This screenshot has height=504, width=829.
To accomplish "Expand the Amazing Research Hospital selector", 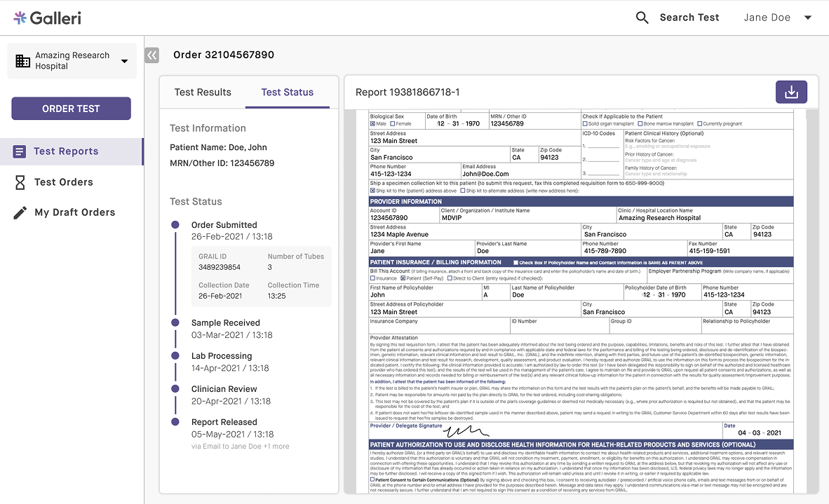I will [x=124, y=61].
